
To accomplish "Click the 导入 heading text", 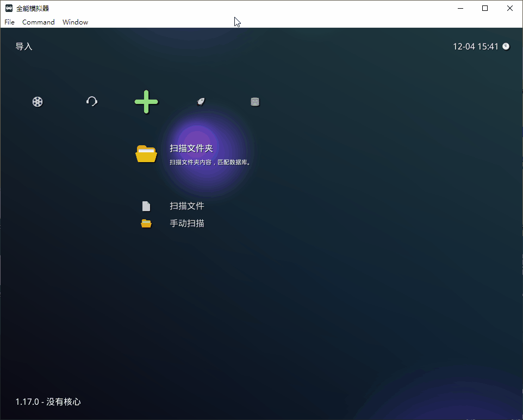I will coord(24,46).
